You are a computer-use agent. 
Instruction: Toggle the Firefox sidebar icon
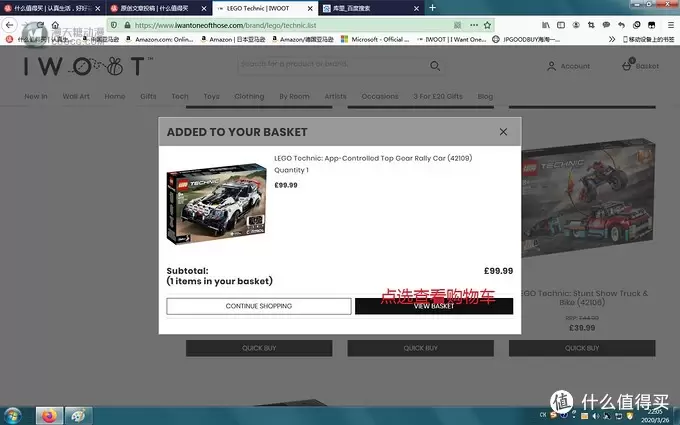coord(561,25)
